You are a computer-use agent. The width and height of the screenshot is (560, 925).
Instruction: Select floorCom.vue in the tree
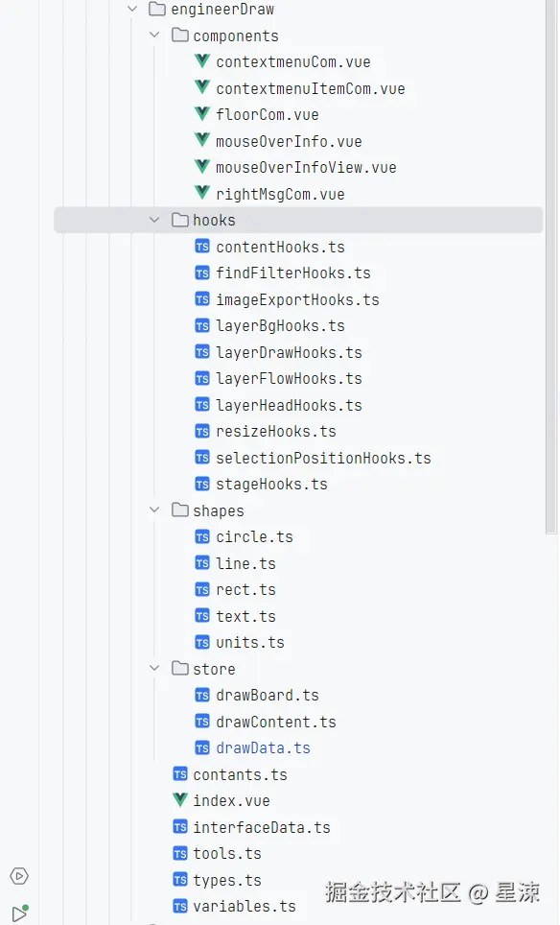pos(267,114)
